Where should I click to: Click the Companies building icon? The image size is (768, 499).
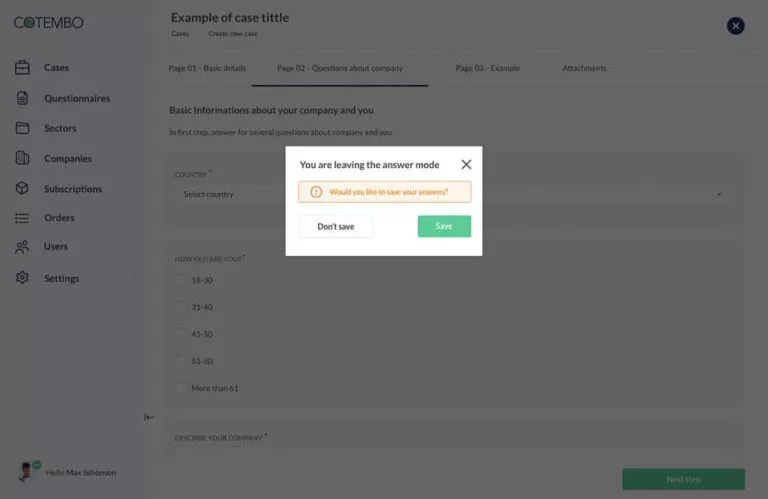pos(22,158)
